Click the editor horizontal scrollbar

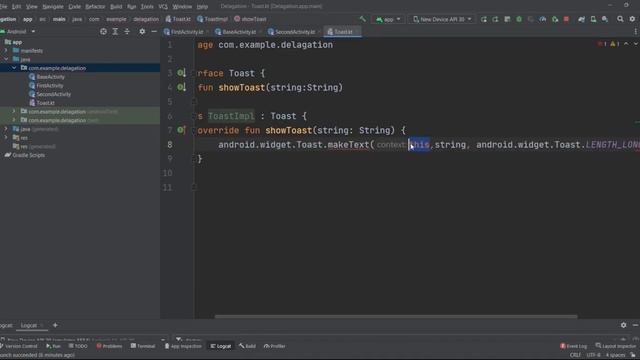[x=396, y=316]
